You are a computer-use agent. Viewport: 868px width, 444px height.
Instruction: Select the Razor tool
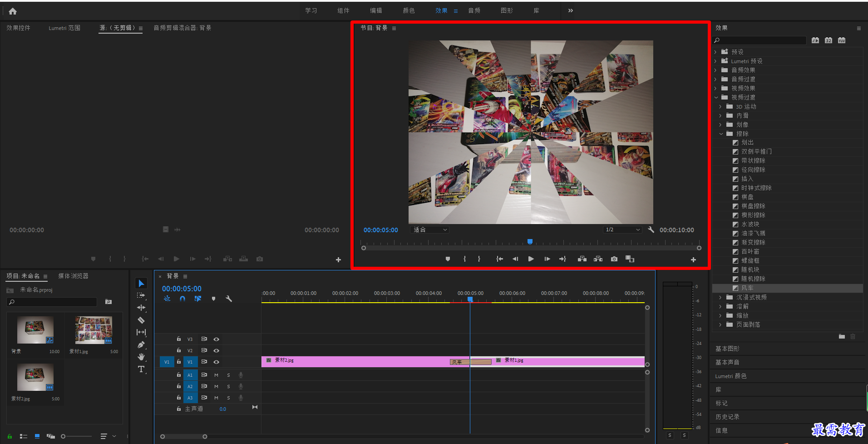141,320
